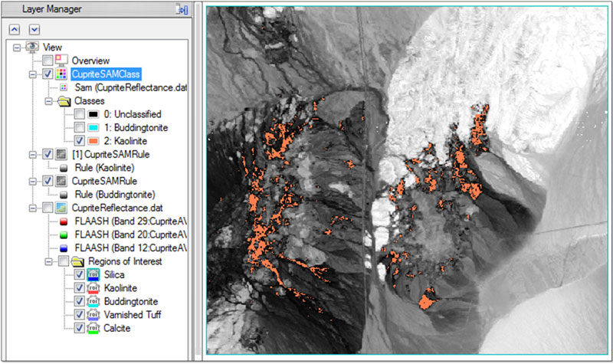Click the Layer Manager panel pin icon
Viewport: 613px width, 364px height.
182,9
